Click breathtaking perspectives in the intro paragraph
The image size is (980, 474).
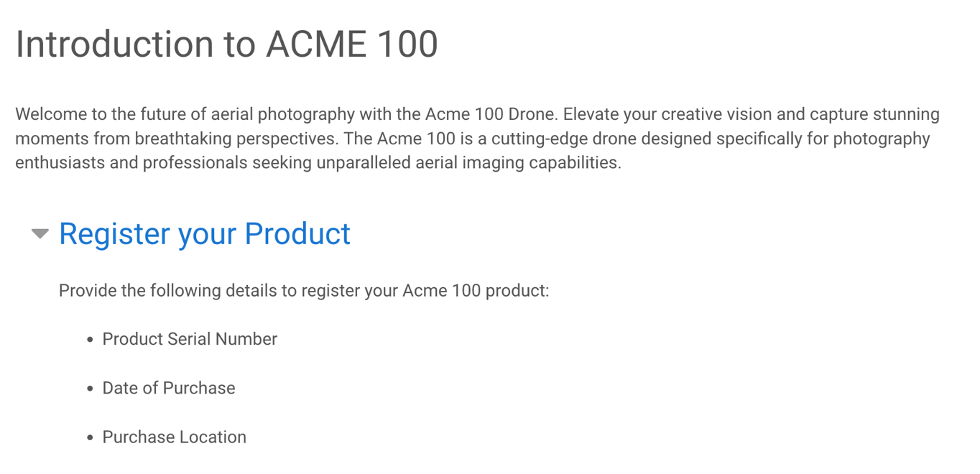tap(237, 139)
